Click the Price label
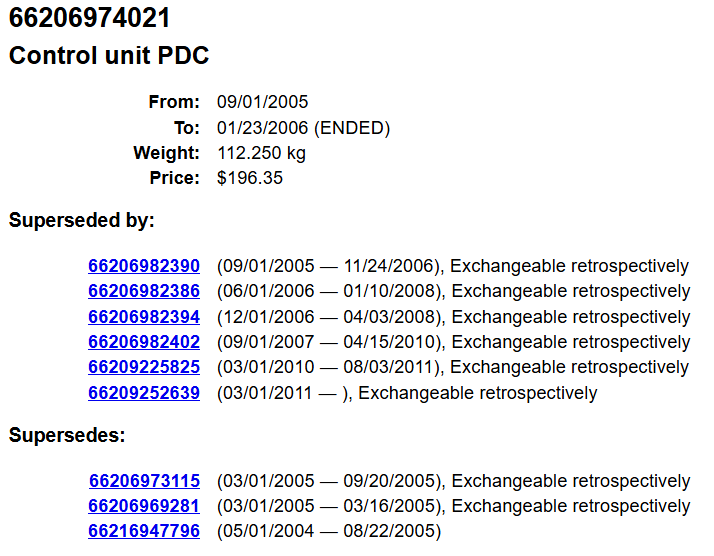The height and width of the screenshot is (556, 714). coord(174,178)
